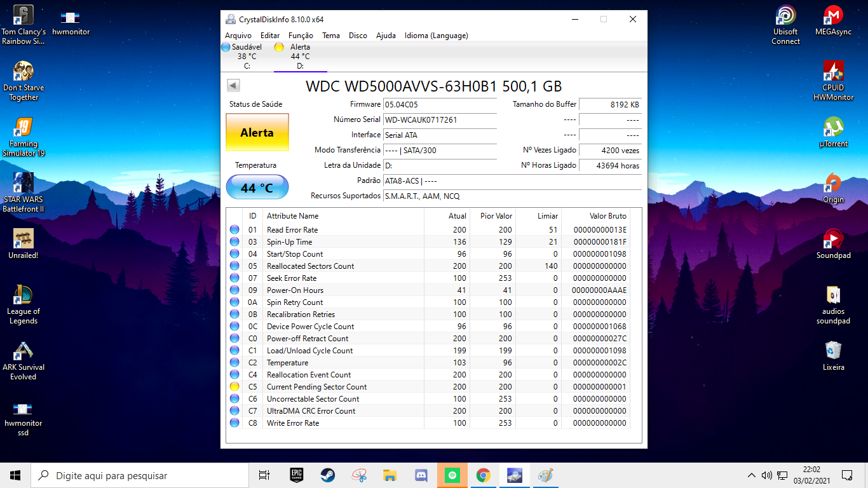Open Farming Simulator 19 desktop icon
Viewport: 868px width, 488px height.
click(24, 137)
